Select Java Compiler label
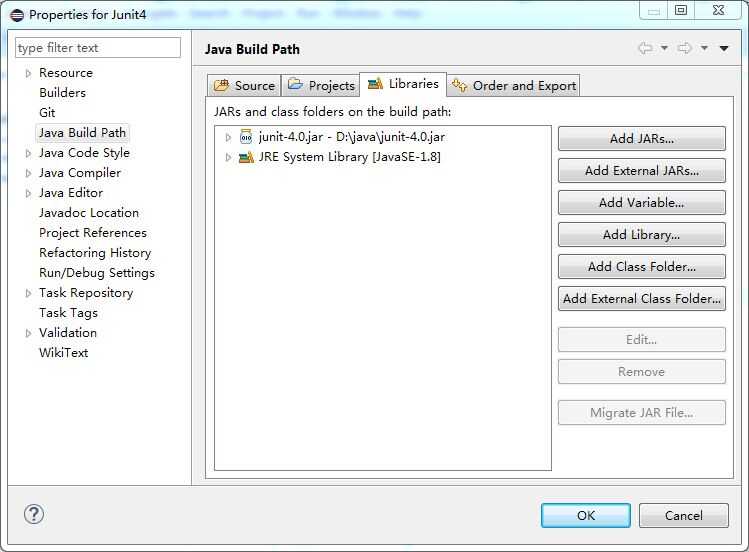Screen dimensions: 749x552 (x=80, y=173)
